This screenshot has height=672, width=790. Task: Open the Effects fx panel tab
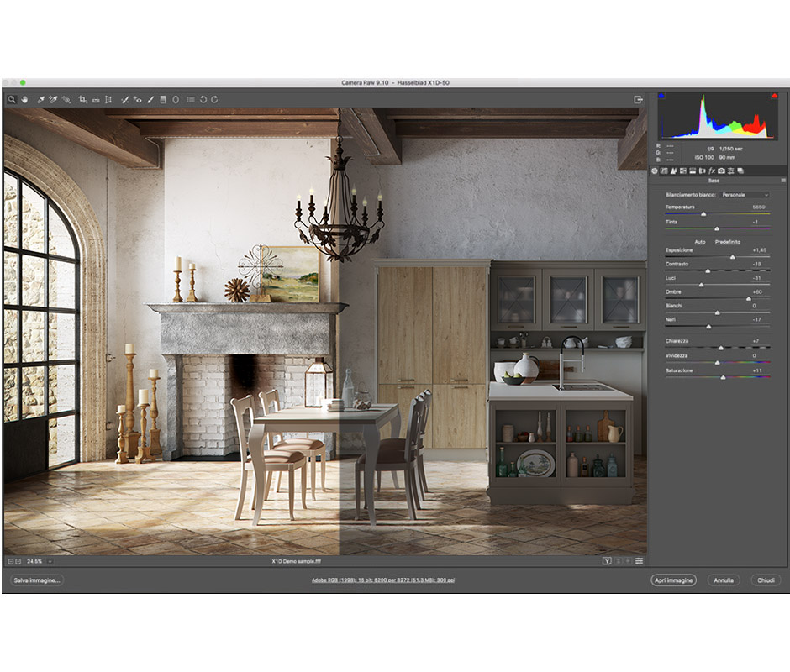[711, 171]
